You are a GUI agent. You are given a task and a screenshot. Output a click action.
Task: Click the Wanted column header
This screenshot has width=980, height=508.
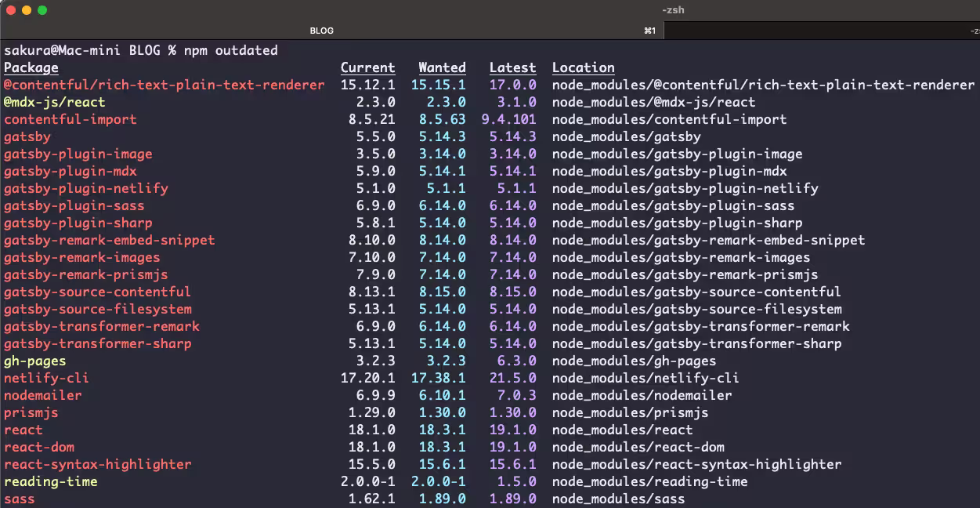click(442, 67)
